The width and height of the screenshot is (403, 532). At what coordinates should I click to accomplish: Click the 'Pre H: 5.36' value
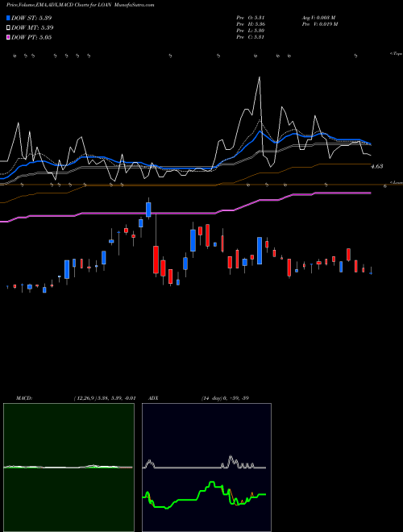coord(251,24)
